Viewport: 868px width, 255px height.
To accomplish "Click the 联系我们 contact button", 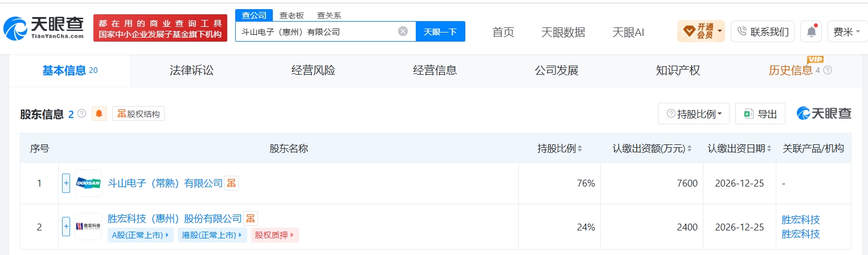I will coord(763,32).
